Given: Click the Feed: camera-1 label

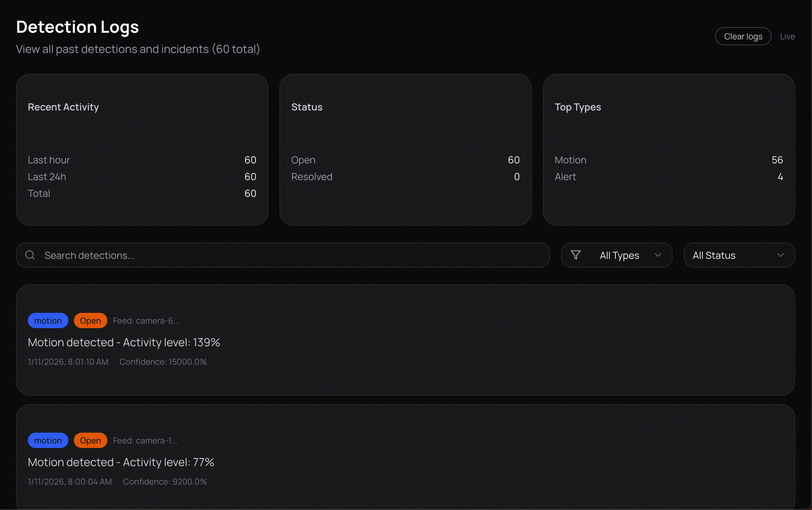Looking at the screenshot, I should coord(145,440).
